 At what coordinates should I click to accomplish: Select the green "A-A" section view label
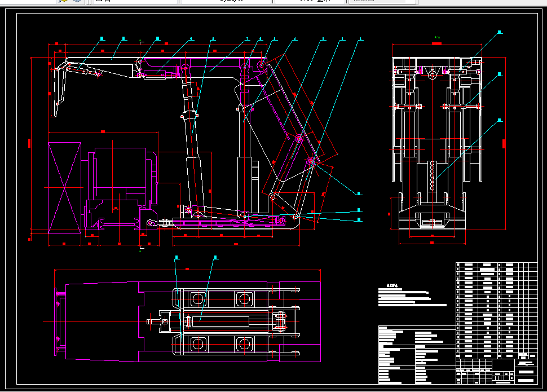[x=437, y=37]
